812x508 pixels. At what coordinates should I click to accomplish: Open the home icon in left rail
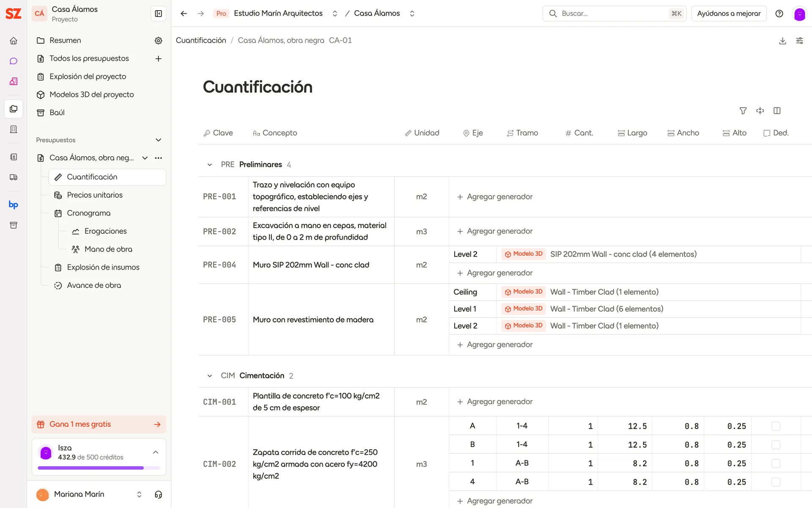(x=14, y=41)
